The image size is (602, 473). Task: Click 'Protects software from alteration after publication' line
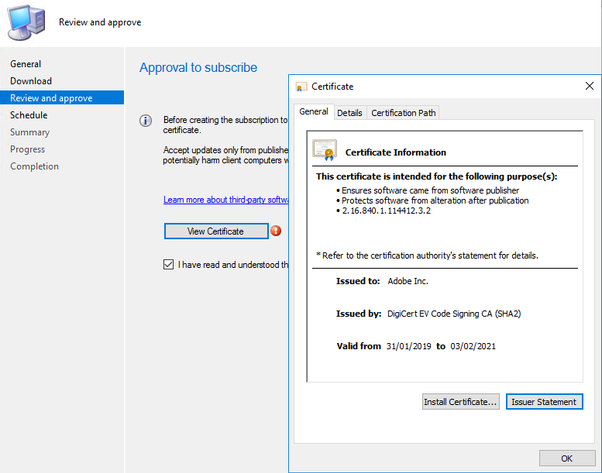pos(435,200)
